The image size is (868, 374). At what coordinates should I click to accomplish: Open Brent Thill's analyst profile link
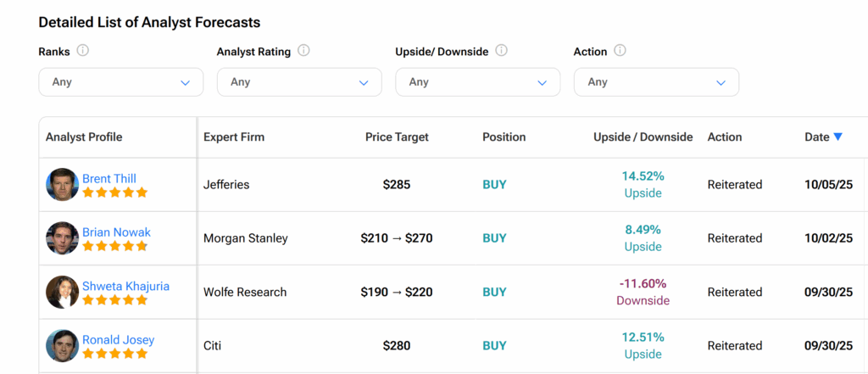[x=109, y=178]
